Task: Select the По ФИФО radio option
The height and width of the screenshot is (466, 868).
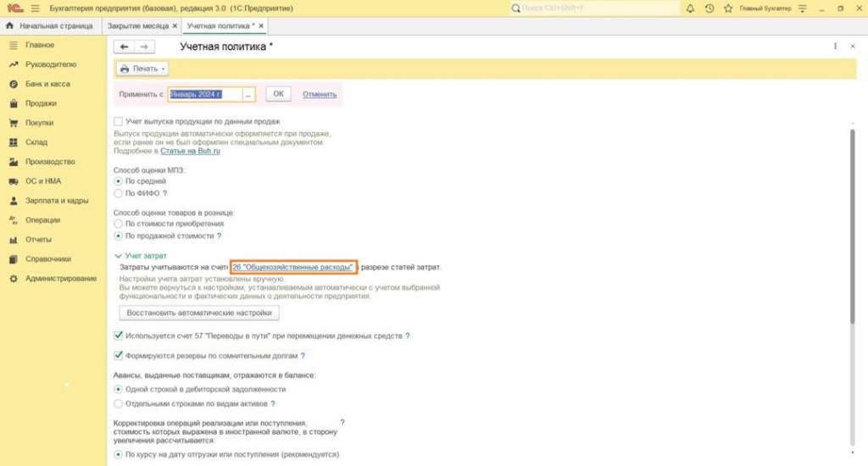Action: (x=118, y=193)
